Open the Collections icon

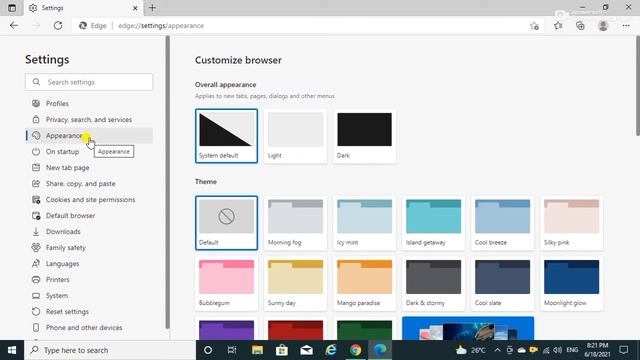[x=580, y=26]
